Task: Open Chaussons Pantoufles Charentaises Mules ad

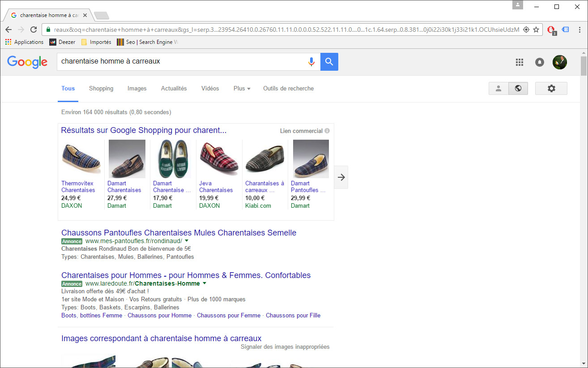Action: [x=179, y=233]
